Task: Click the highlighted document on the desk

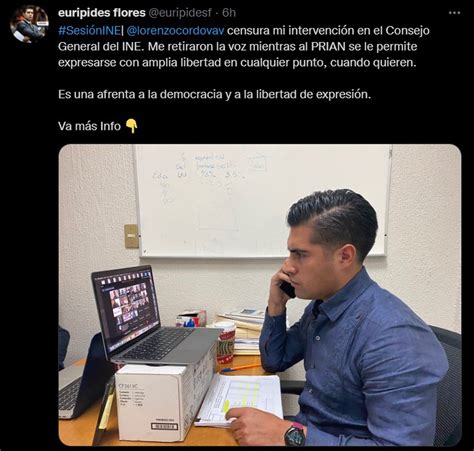Action: pyautogui.click(x=239, y=399)
